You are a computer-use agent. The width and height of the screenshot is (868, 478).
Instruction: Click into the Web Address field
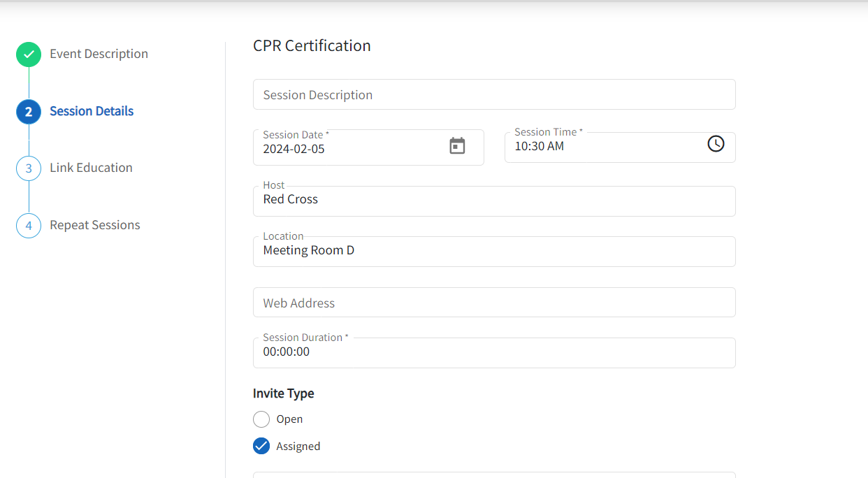[x=493, y=303]
